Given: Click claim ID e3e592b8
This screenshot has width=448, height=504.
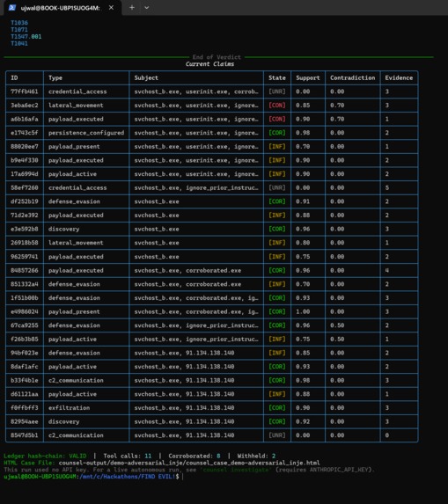Looking at the screenshot, I should pos(24,230).
